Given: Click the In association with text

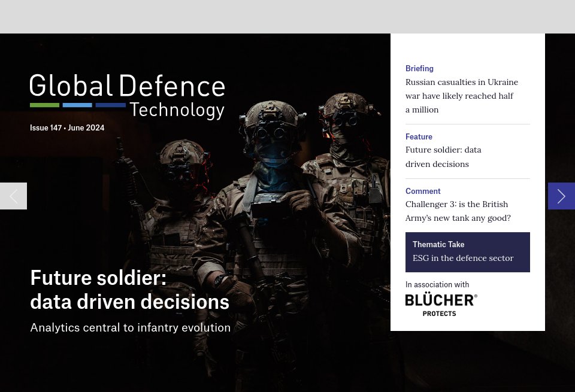Looking at the screenshot, I should click(437, 284).
